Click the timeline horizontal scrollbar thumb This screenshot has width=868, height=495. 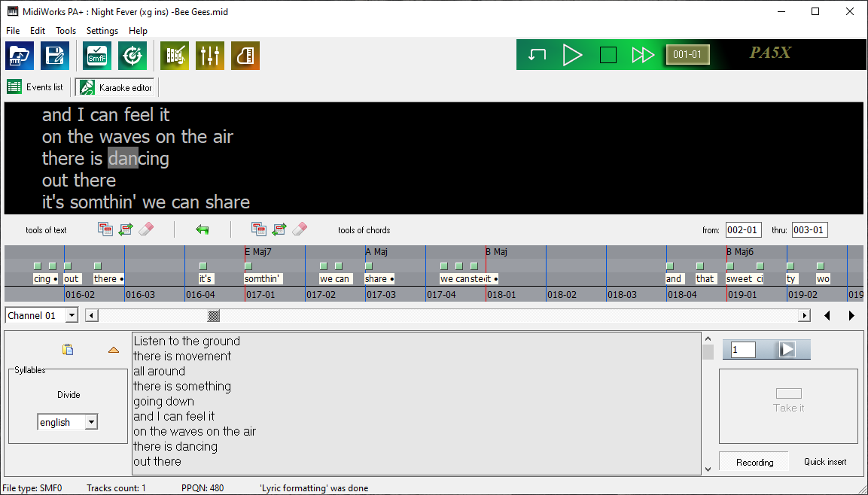pos(215,316)
